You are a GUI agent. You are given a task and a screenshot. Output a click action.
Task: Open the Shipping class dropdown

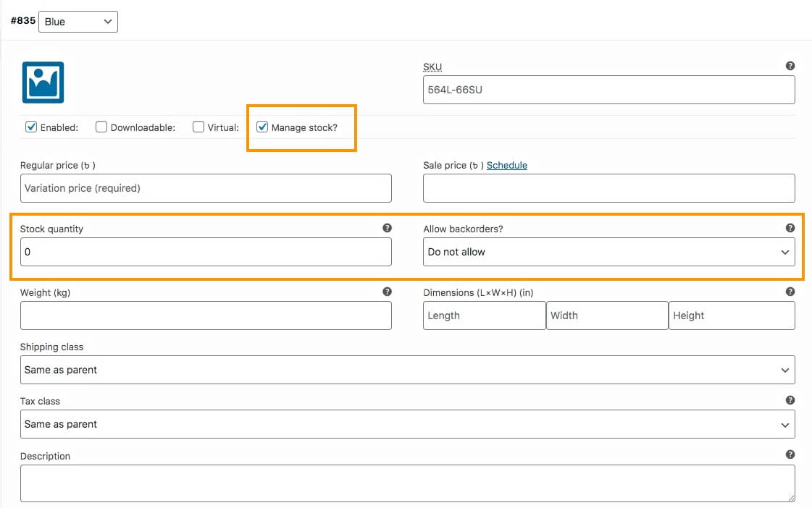[407, 370]
